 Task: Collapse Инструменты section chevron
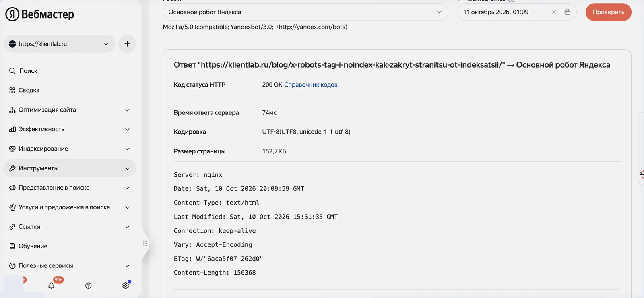[127, 168]
